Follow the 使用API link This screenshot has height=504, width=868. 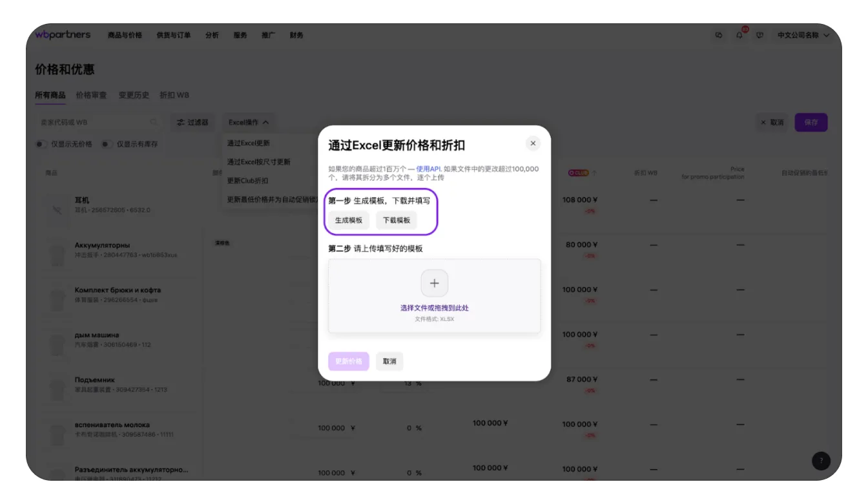point(428,169)
